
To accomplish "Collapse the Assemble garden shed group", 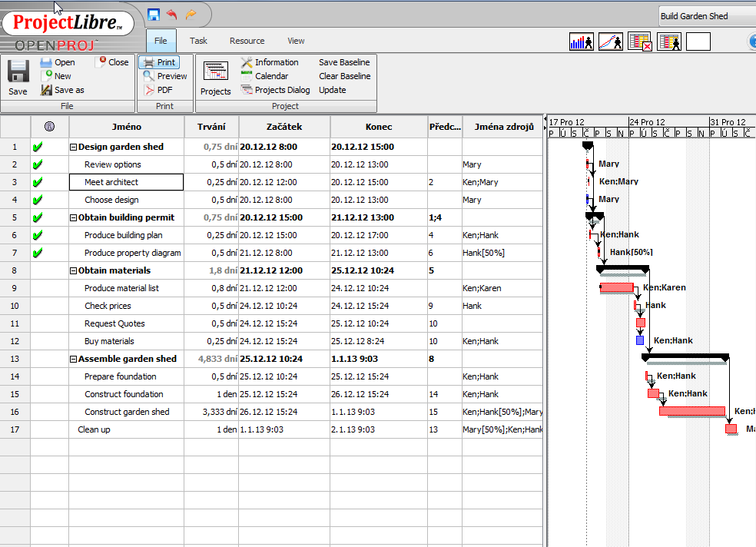I will click(73, 359).
